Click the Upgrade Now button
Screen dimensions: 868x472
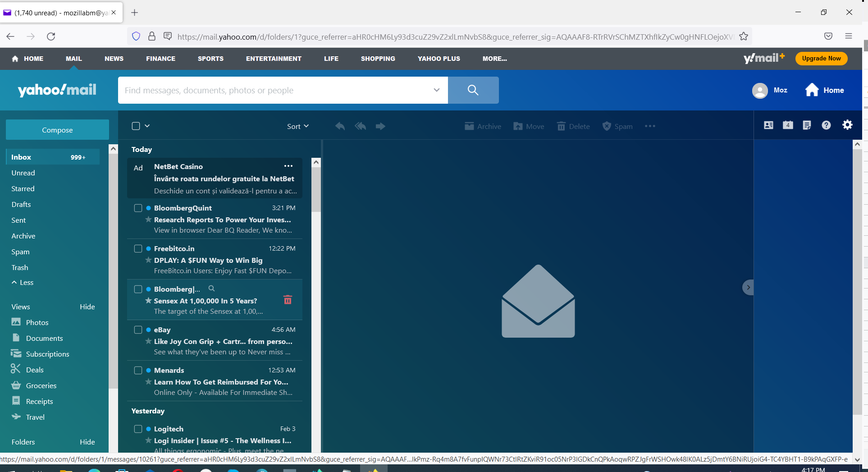click(821, 59)
